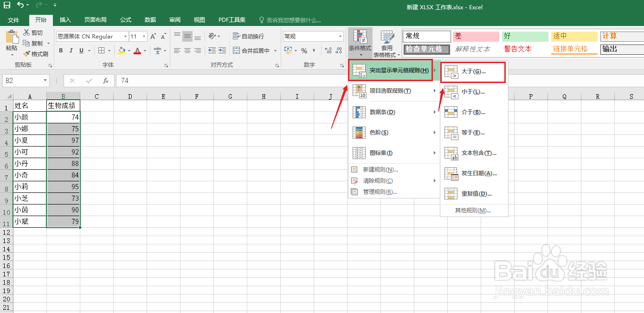This screenshot has width=644, height=313.
Task: Open fill color dropdown arrow
Action: click(129, 51)
